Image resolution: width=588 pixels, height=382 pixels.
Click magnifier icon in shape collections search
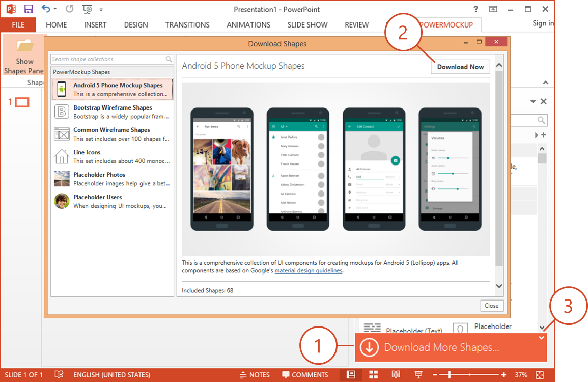click(x=169, y=59)
